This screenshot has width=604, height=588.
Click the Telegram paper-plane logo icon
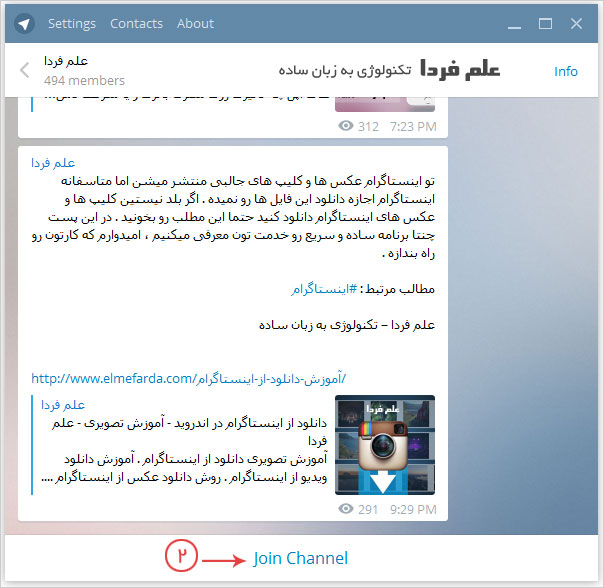[x=25, y=23]
